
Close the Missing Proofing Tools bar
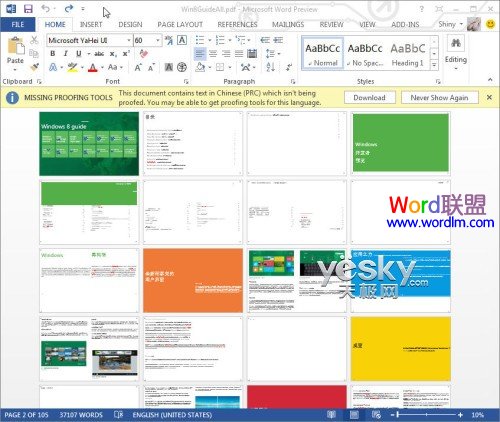pyautogui.click(x=489, y=97)
